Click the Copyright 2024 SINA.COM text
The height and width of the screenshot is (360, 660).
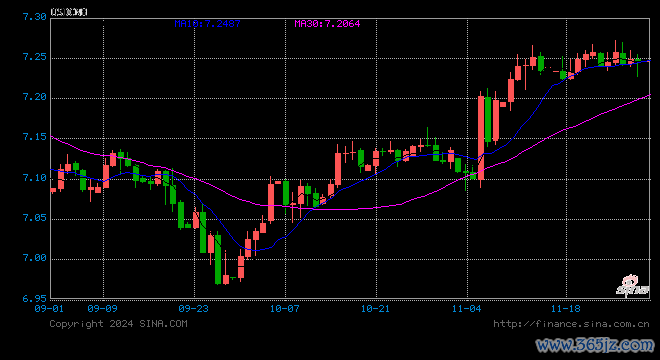click(x=119, y=324)
